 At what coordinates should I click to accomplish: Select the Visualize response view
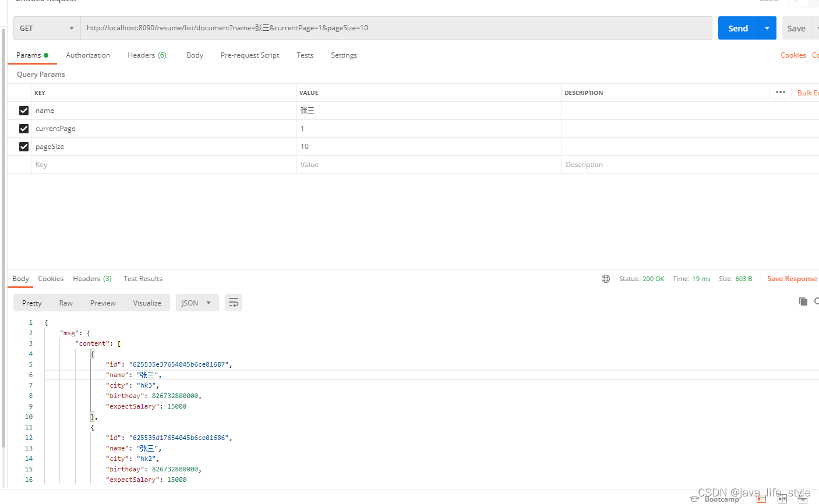pyautogui.click(x=147, y=303)
